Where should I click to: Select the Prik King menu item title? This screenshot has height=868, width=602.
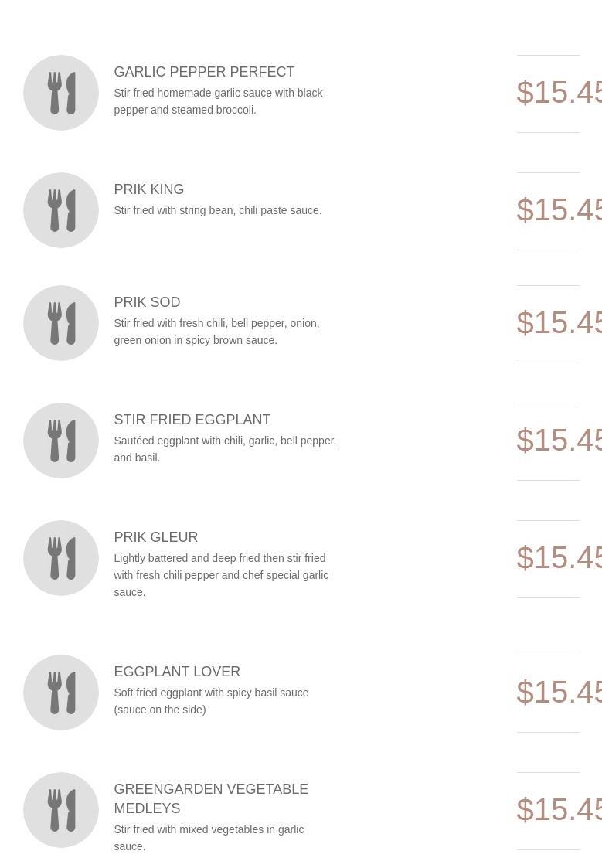[x=148, y=189]
